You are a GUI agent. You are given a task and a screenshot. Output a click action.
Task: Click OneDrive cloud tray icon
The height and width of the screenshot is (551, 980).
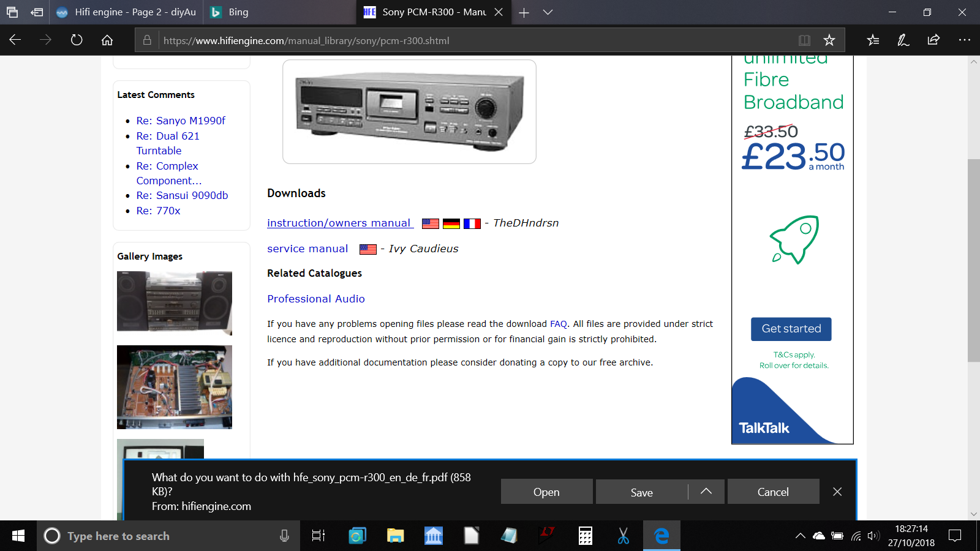click(819, 536)
